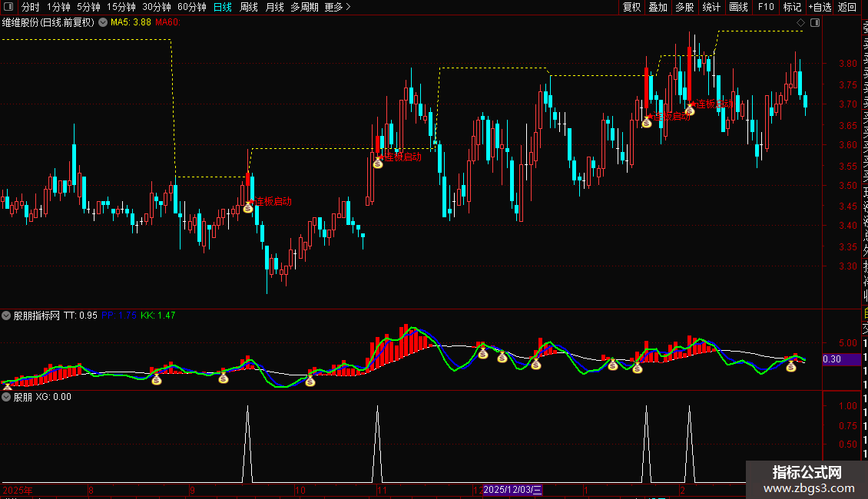Expand the 更多 periods menu
868x499 pixels.
point(337,7)
